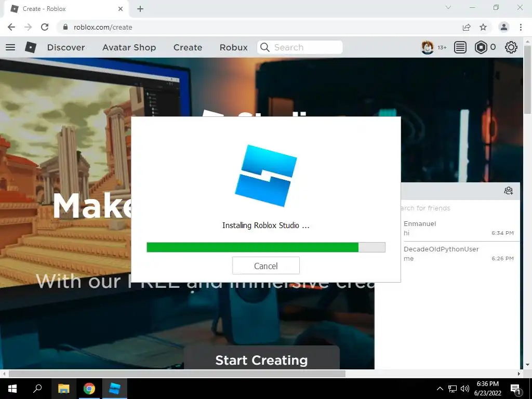Select the Create - Roblox tab
The height and width of the screenshot is (399, 532).
(x=66, y=9)
